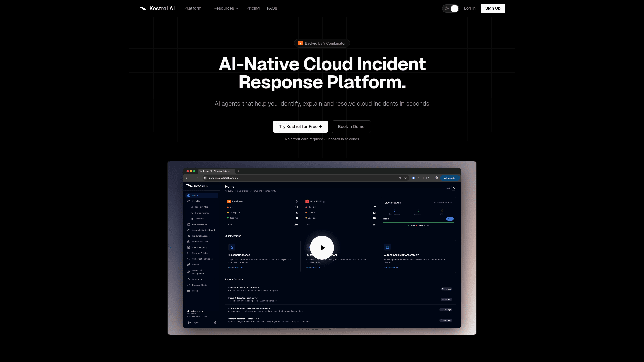Click the Autonomous Risk Assessment quick action icon

pyautogui.click(x=388, y=247)
